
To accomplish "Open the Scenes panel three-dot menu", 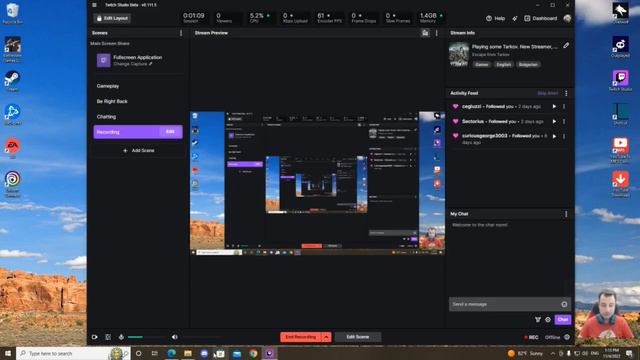I will click(x=181, y=33).
